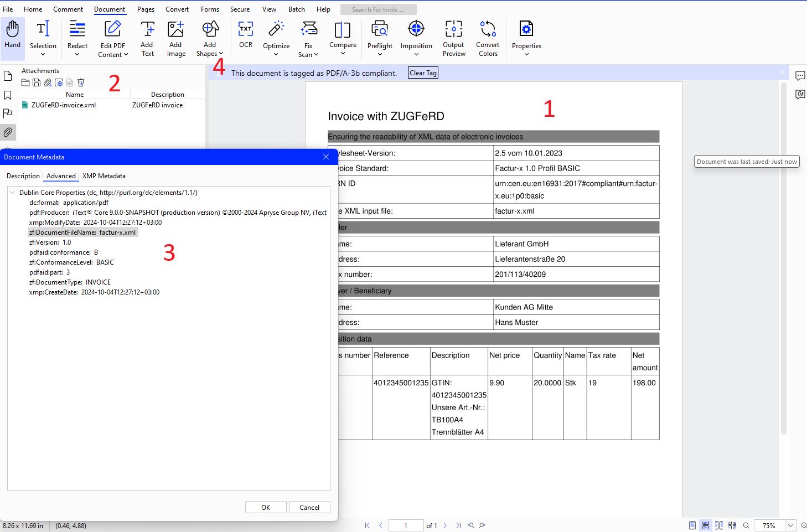807x532 pixels.
Task: Select the ZUGFeRD-invoice.xml attachment
Action: [x=64, y=105]
